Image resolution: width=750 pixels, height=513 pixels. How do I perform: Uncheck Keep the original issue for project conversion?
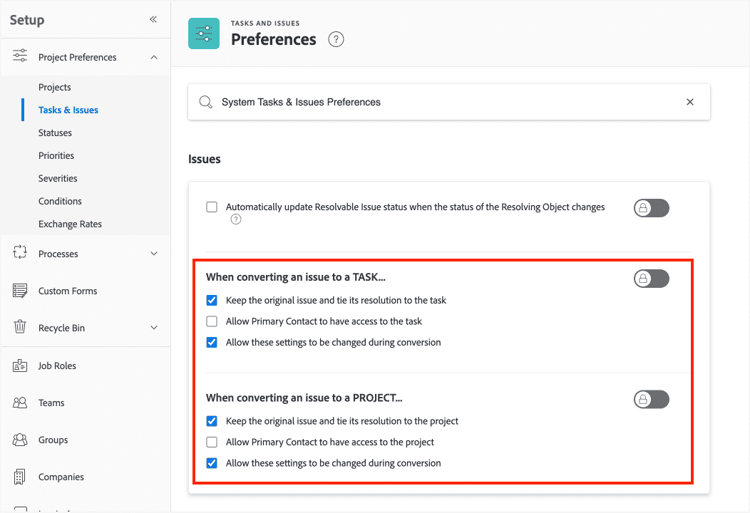[212, 421]
